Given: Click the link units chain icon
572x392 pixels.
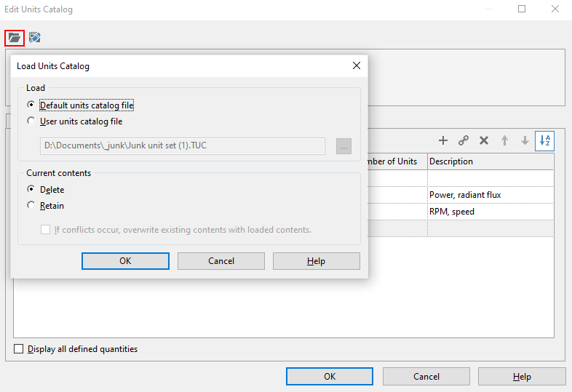Looking at the screenshot, I should (x=463, y=141).
